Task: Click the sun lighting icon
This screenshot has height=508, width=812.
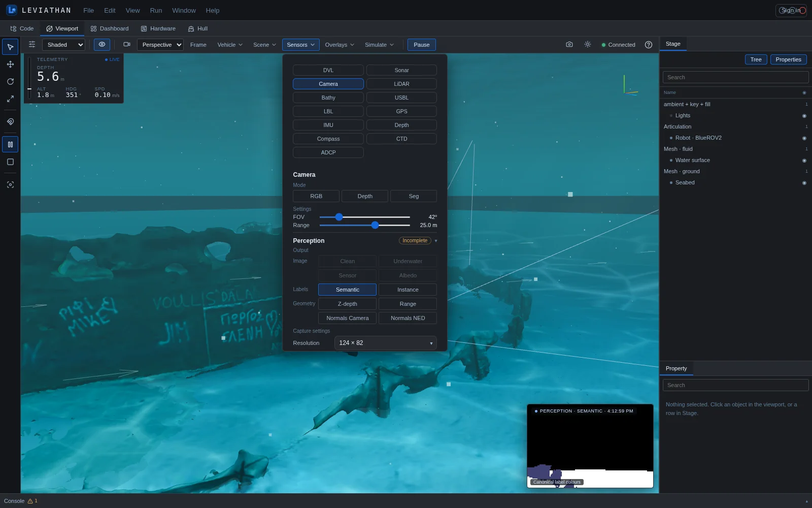Action: coord(588,45)
